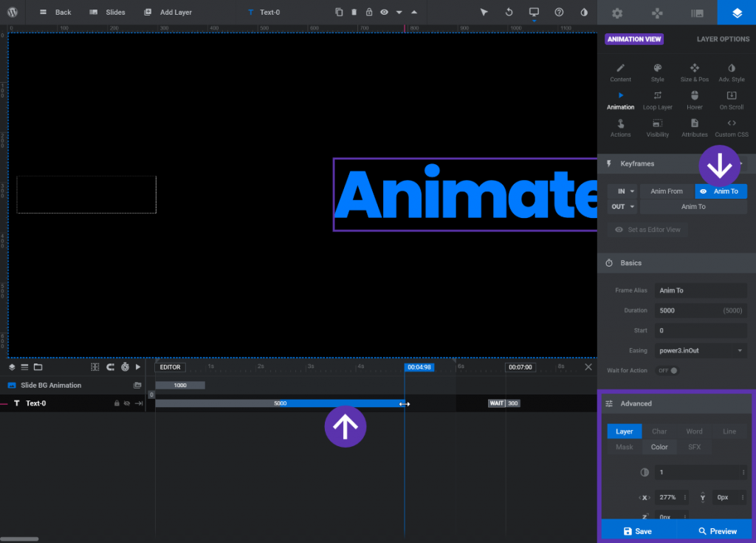756x543 pixels.
Task: Select the Char tab in Advanced section
Action: 659,431
